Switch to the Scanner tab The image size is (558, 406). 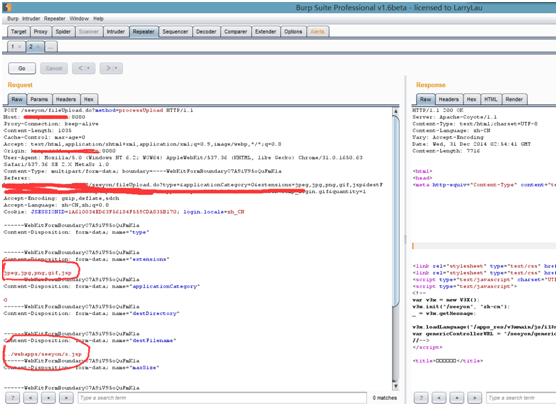point(89,32)
